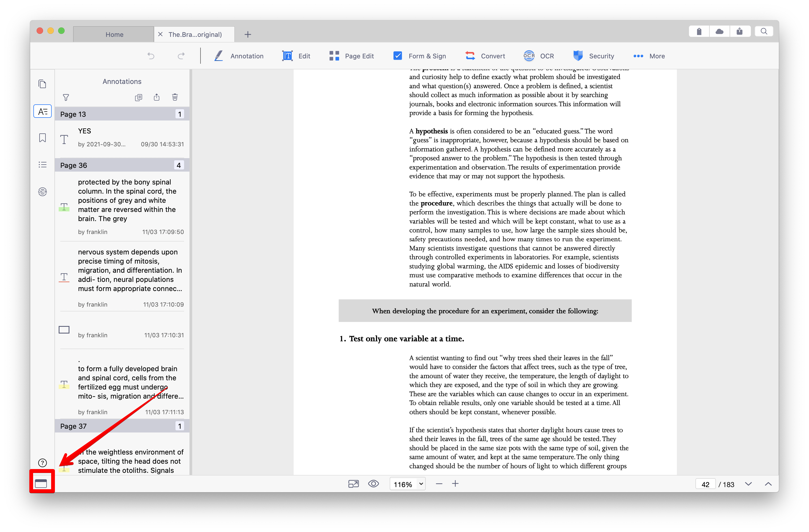Filter annotations with the funnel icon
The image size is (809, 532).
[66, 98]
